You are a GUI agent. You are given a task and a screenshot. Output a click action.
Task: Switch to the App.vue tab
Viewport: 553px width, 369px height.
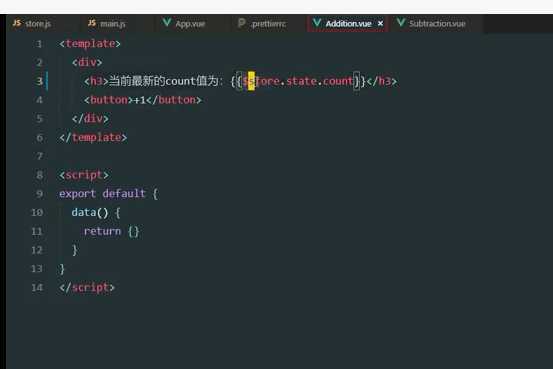point(190,24)
